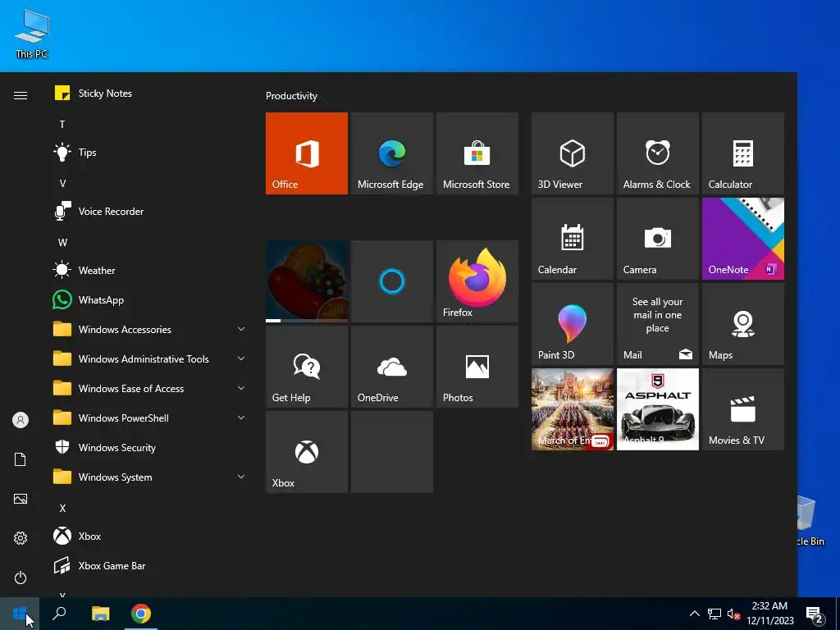Show hidden system tray icons

click(694, 614)
